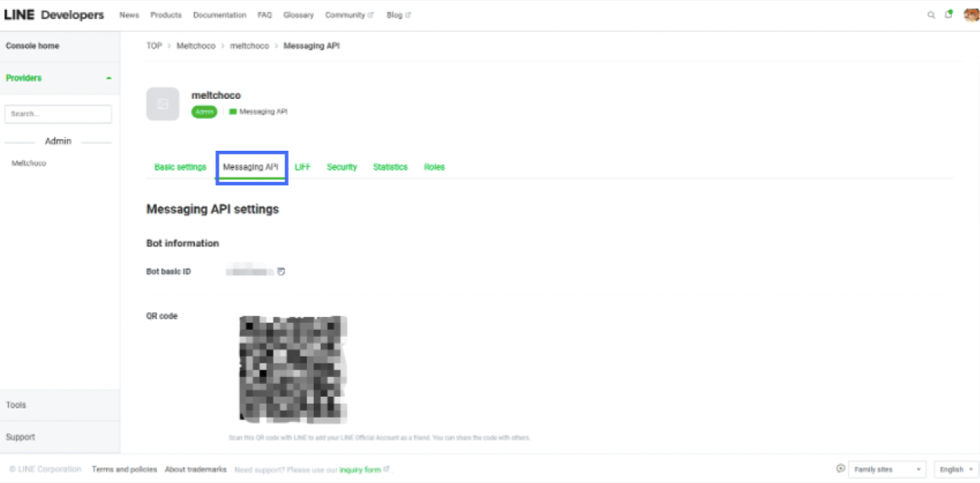Switch to the Statistics tab
Screen dimensions: 980x483
(x=390, y=167)
